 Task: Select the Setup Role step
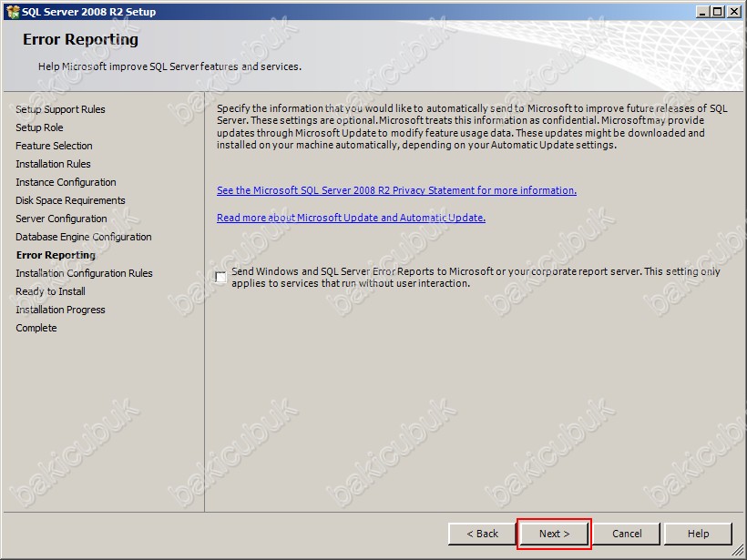click(39, 127)
